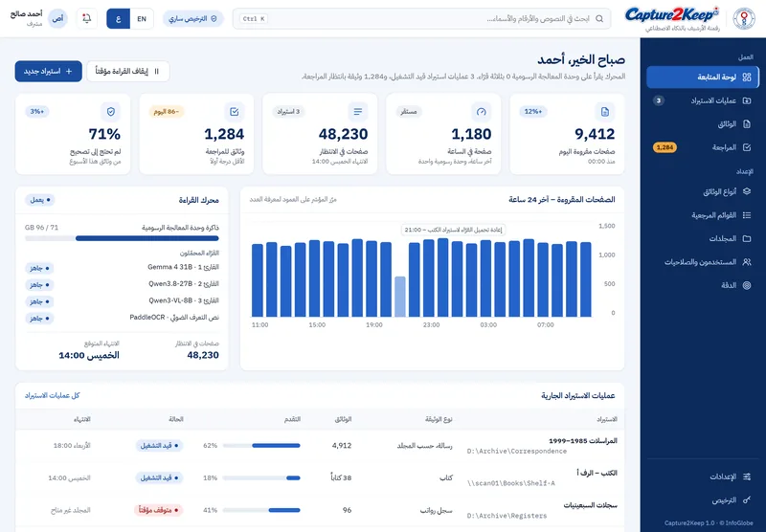Click the user avatar أص
Screen dimensions: 766x532
[57, 18]
